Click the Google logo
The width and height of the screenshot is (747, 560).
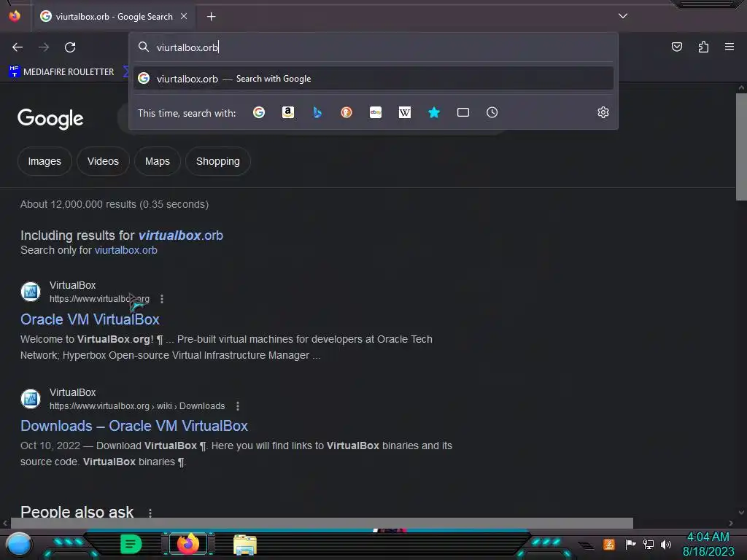pyautogui.click(x=50, y=119)
